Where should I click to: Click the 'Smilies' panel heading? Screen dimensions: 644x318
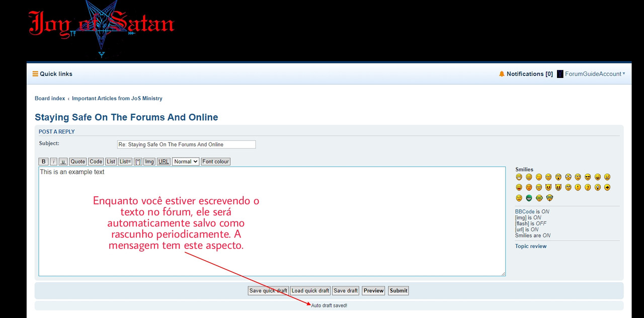pos(524,170)
